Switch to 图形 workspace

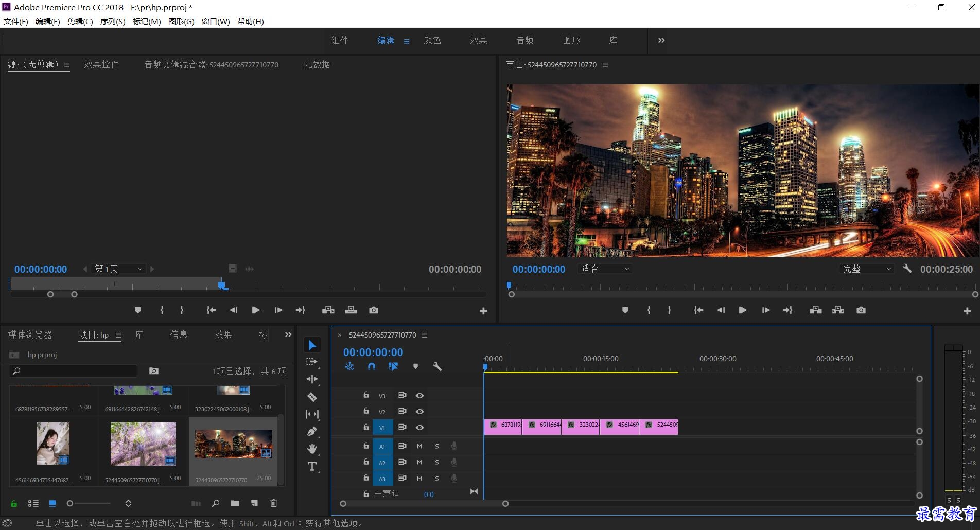point(571,40)
